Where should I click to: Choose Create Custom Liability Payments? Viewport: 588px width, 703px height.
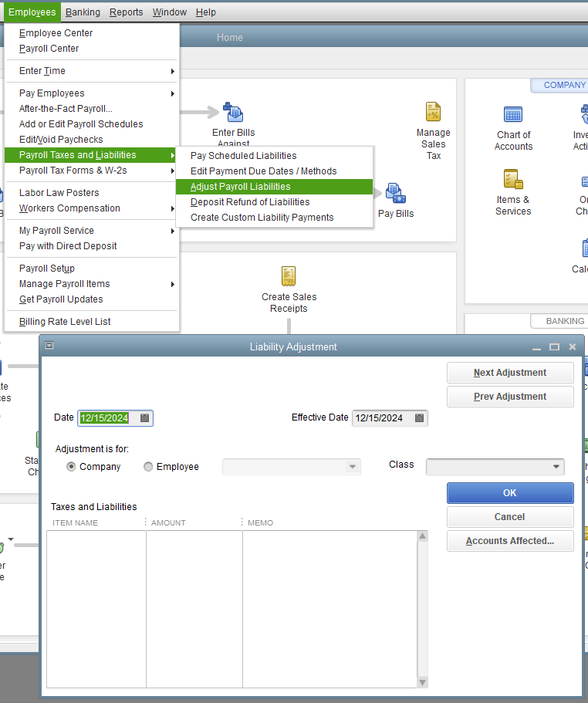click(274, 218)
